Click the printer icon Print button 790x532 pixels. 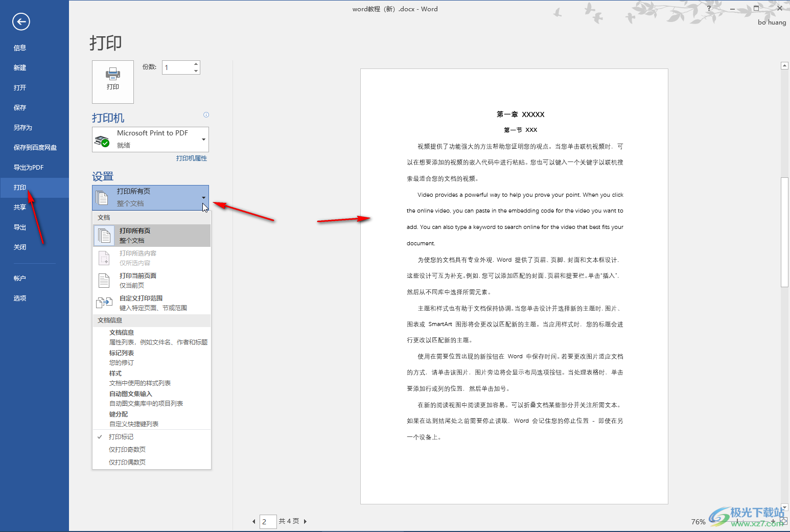(113, 82)
